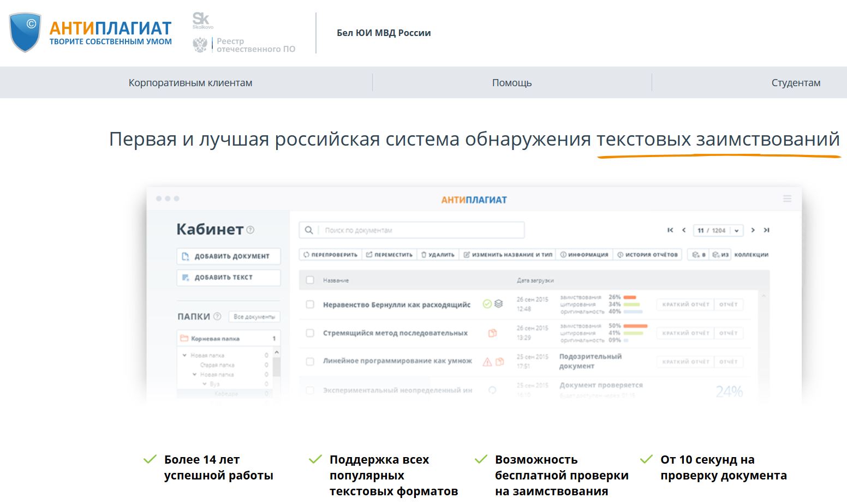Go to the previous page of documents
Viewport: 847px width, 504px height.
tap(684, 230)
